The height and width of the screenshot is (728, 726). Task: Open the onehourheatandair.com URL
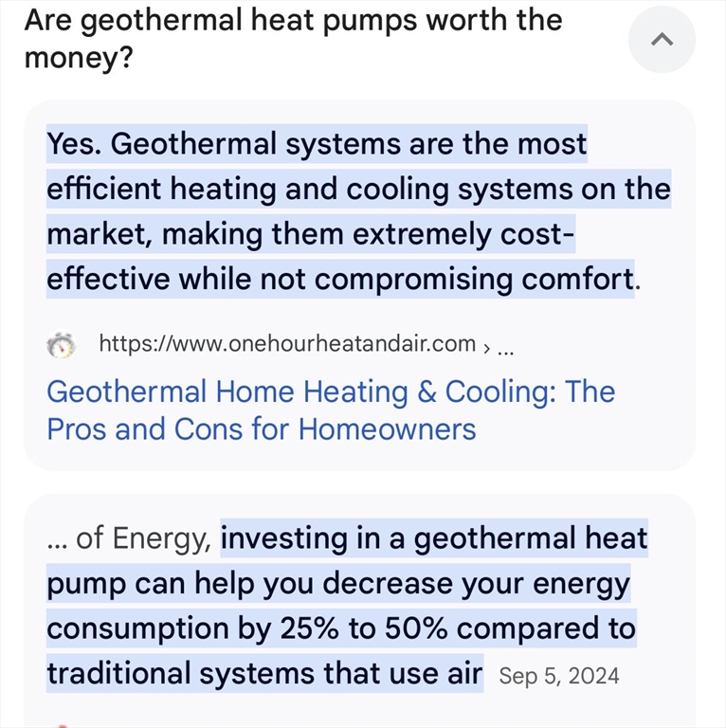287,344
